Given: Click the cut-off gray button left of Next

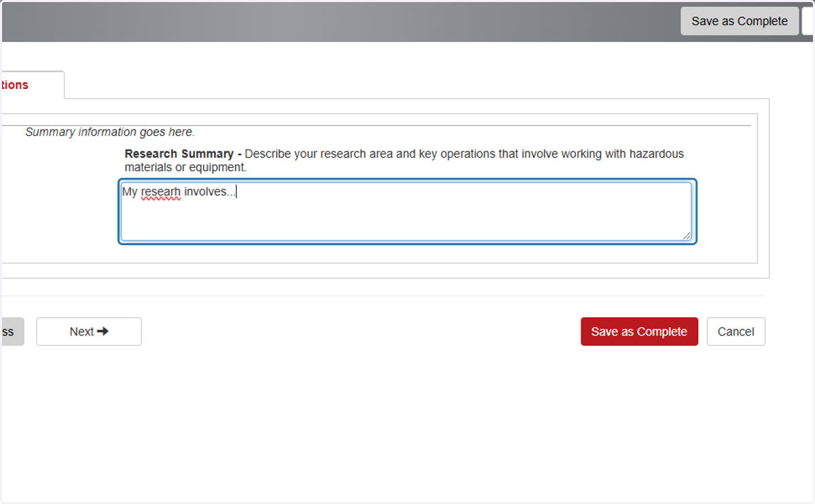Looking at the screenshot, I should 12,331.
